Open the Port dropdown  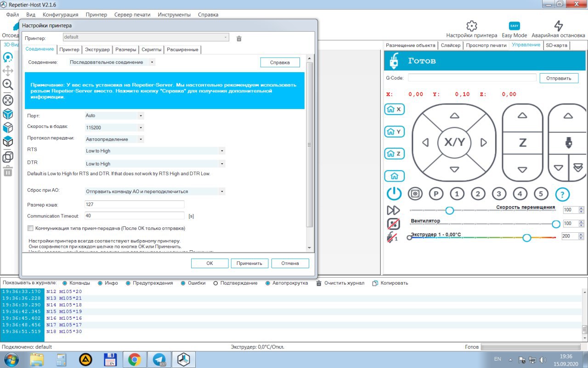point(114,115)
